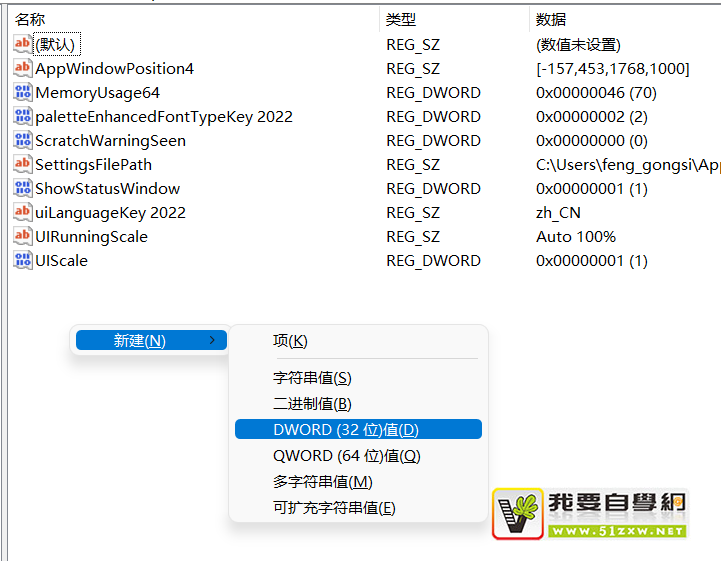Expand the 新建(N) submenu arrow
The image size is (721, 561).
click(x=212, y=341)
